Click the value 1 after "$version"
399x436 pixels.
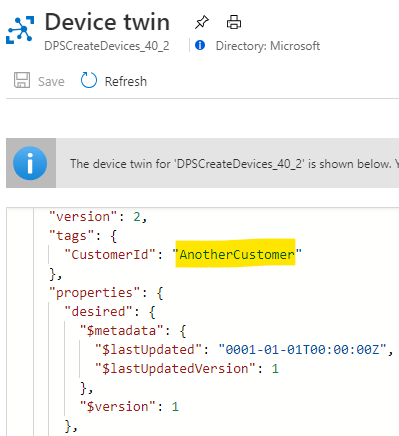pyautogui.click(x=175, y=407)
